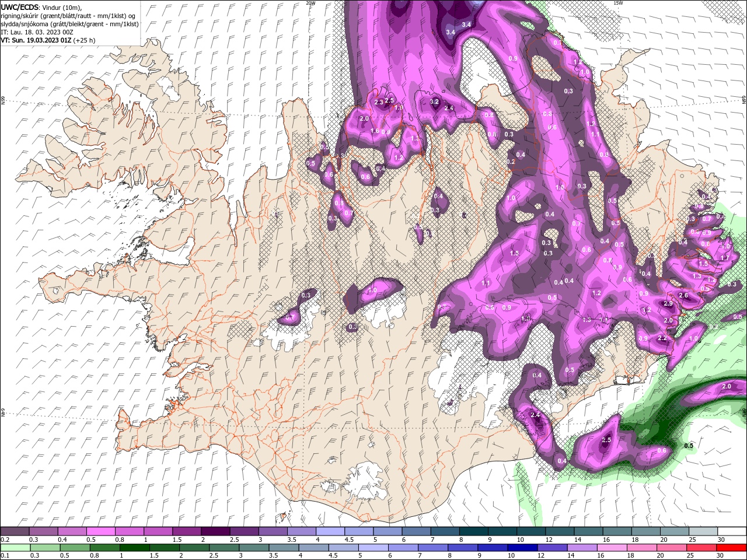Select the darkest green rain swatch labeled 1
This screenshot has width=747, height=560.
click(134, 547)
